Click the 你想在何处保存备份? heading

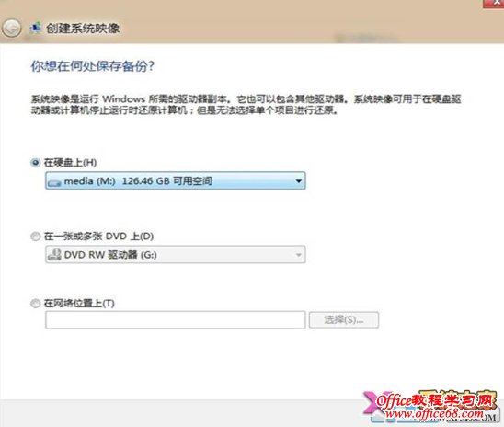[x=93, y=66]
